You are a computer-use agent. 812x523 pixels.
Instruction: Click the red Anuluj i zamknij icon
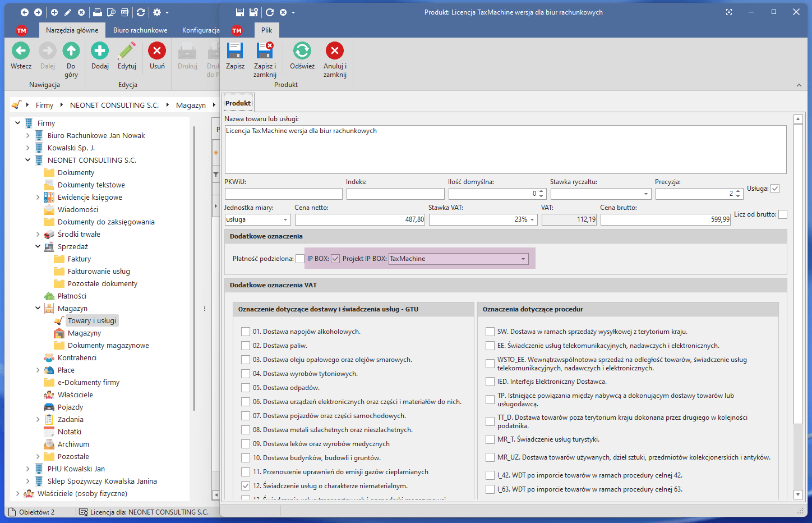tap(335, 52)
